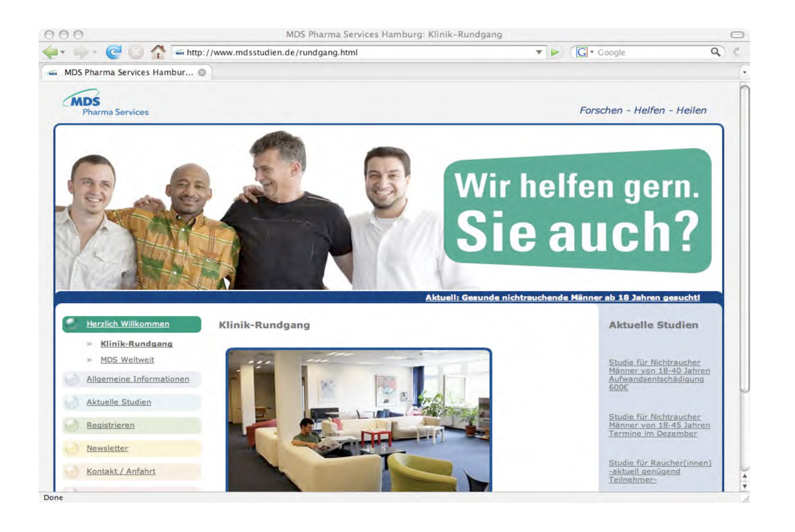Click the Aktuell: Gesunde nichtrauchende Männer banner link

click(x=562, y=297)
